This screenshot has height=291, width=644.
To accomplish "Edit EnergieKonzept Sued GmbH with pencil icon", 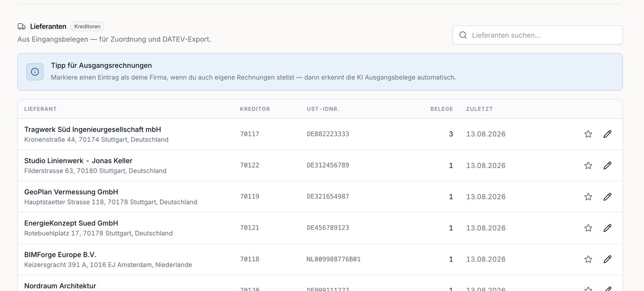I will 607,228.
